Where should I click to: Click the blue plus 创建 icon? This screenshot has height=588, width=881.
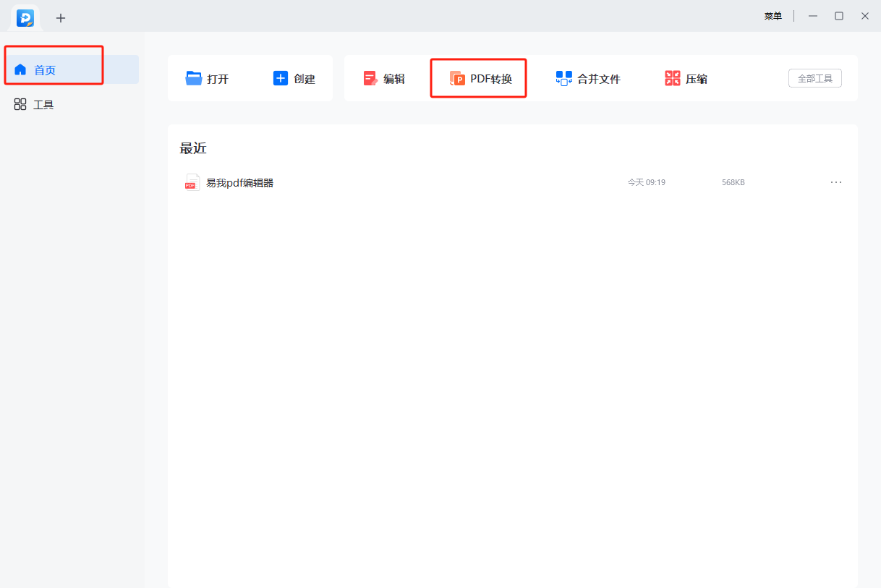(281, 78)
